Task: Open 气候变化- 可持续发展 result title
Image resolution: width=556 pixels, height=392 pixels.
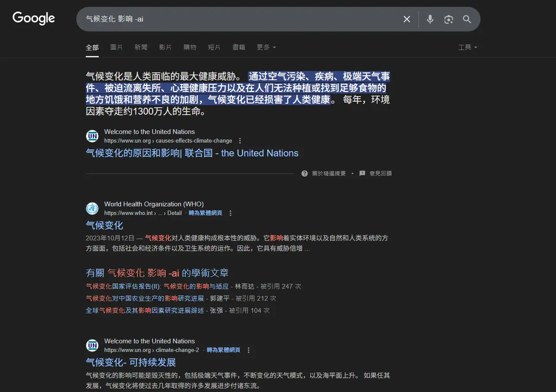Action: [131, 362]
